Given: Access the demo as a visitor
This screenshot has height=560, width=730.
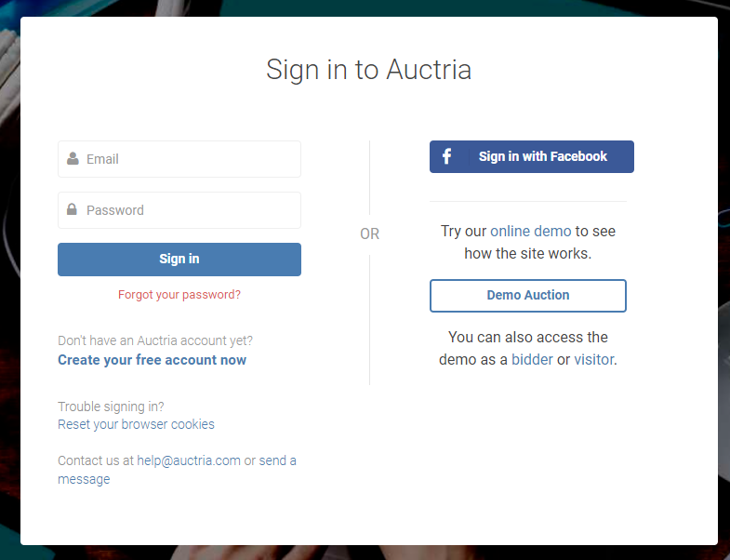Looking at the screenshot, I should point(593,359).
